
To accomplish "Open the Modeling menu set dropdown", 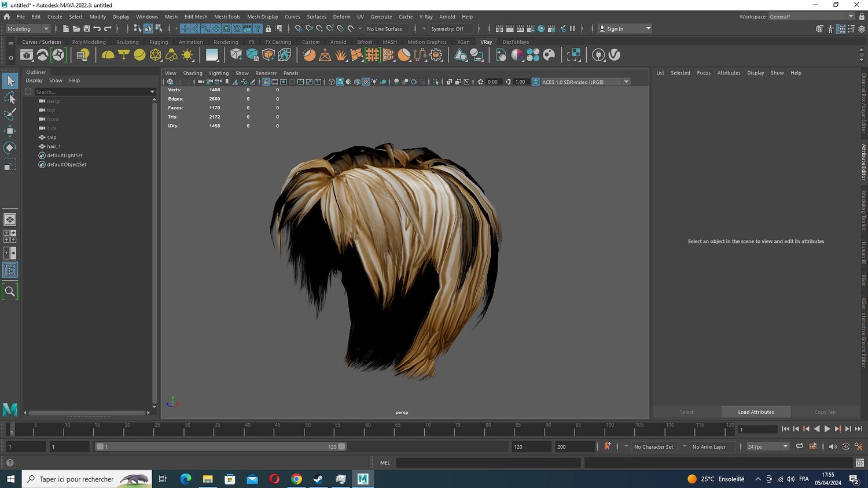I will (28, 29).
